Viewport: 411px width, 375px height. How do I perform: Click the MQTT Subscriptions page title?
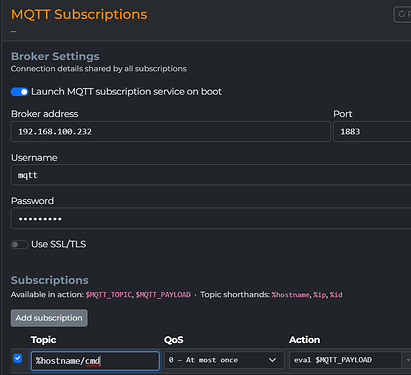[x=79, y=15]
